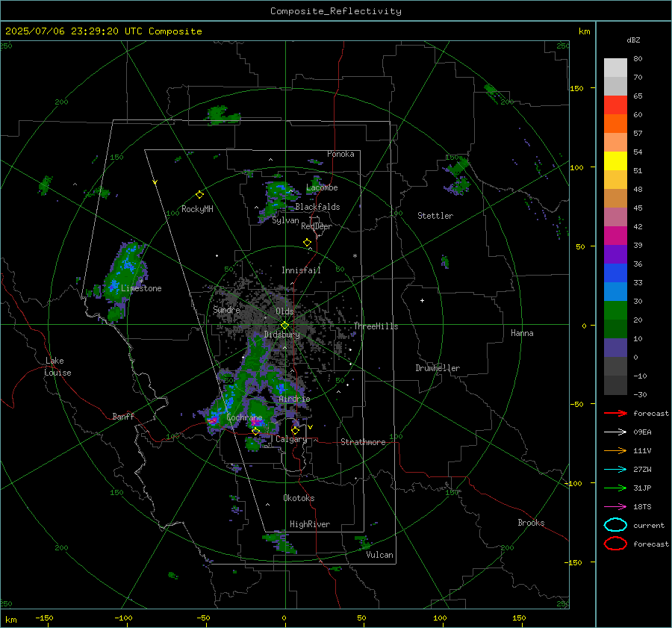Image resolution: width=672 pixels, height=628 pixels.
Task: Click the Olds city label
Action: pos(284,311)
